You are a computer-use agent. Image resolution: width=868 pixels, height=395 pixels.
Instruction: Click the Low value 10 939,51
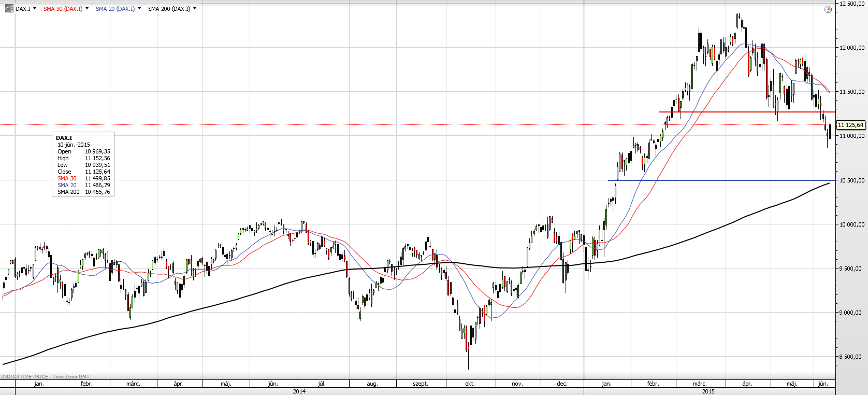(x=97, y=165)
